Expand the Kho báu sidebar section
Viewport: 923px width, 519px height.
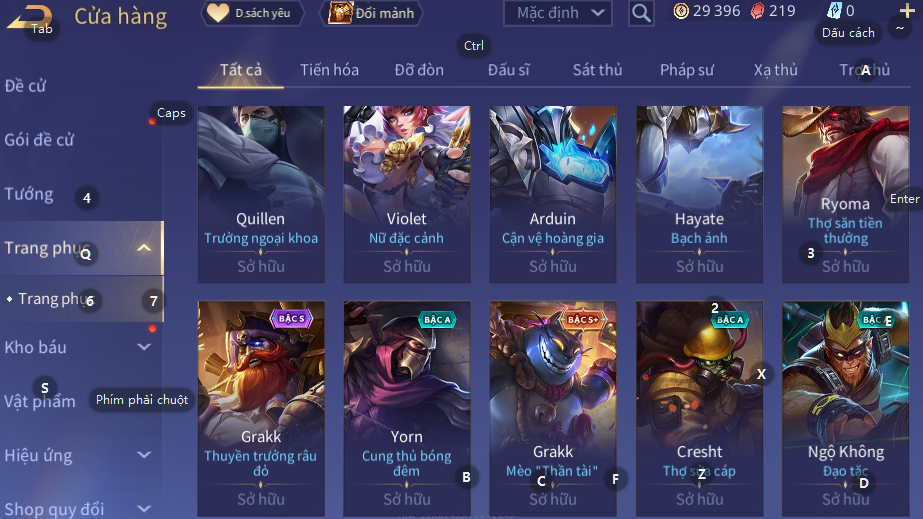tap(144, 347)
